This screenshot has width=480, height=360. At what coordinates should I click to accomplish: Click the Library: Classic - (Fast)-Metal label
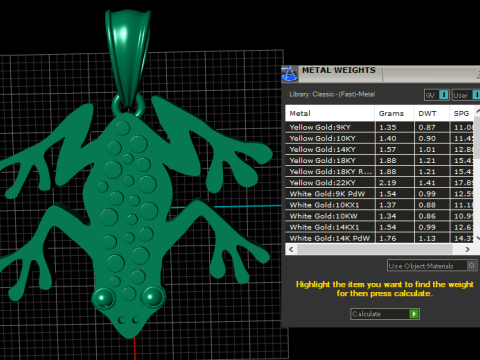click(x=332, y=94)
